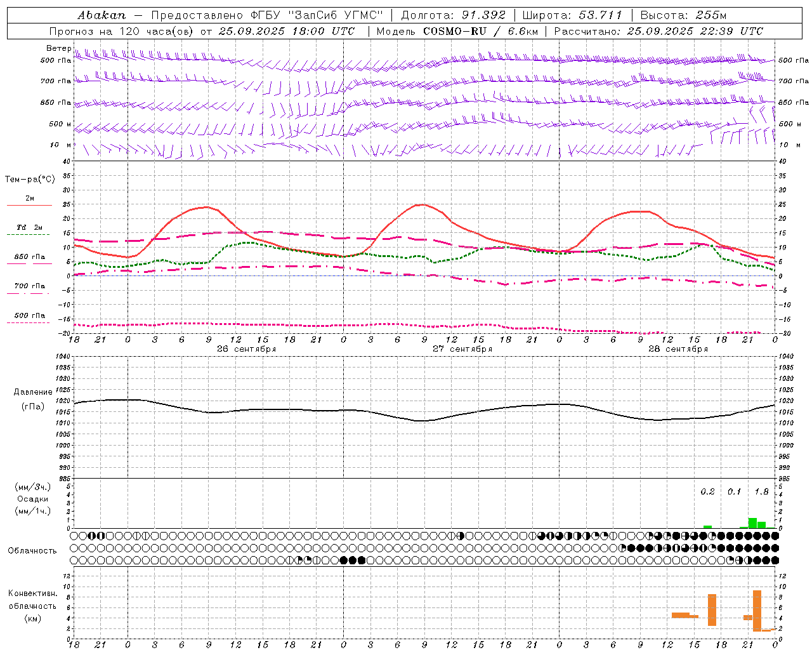Click the Давление pressure panel label
The image size is (812, 650).
[x=32, y=392]
